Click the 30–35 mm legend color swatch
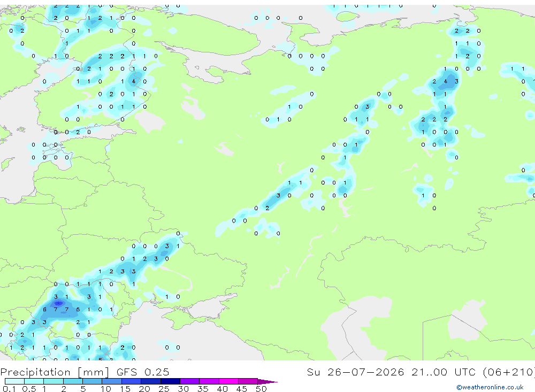This screenshot has width=535, height=392. coord(190,381)
